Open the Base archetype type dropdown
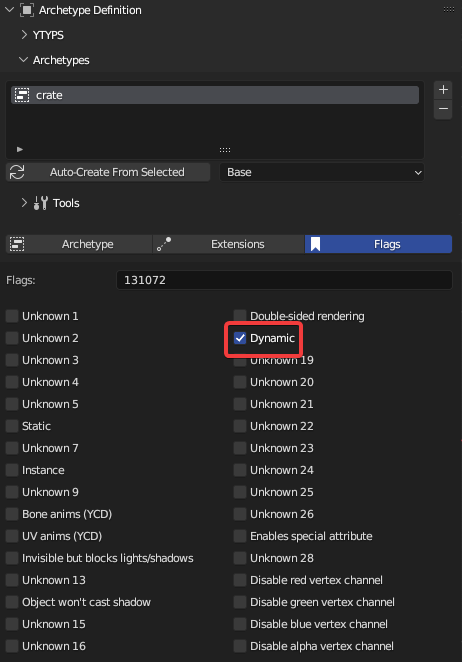Image resolution: width=462 pixels, height=662 pixels. [x=322, y=172]
